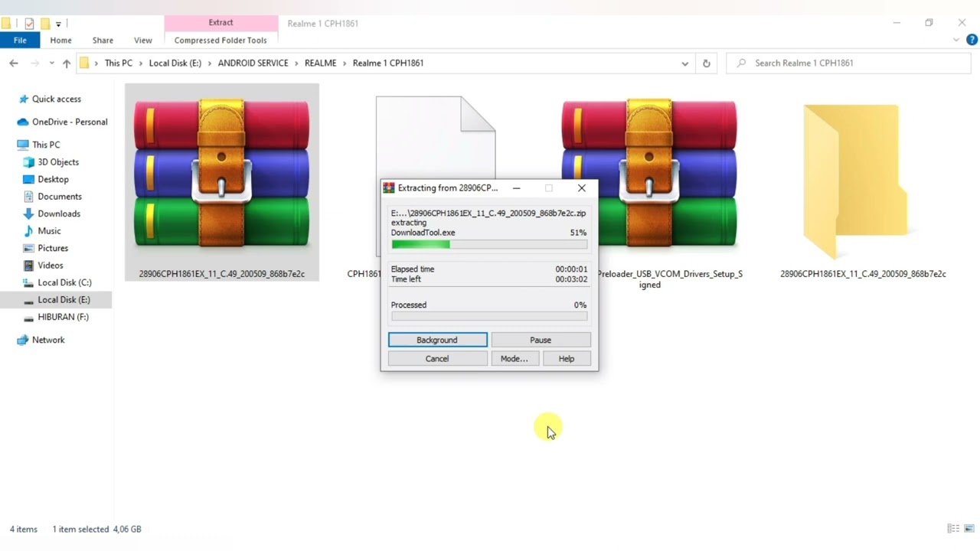
Task: Select the 28906CPH1861EX yellow folder
Action: [855, 181]
